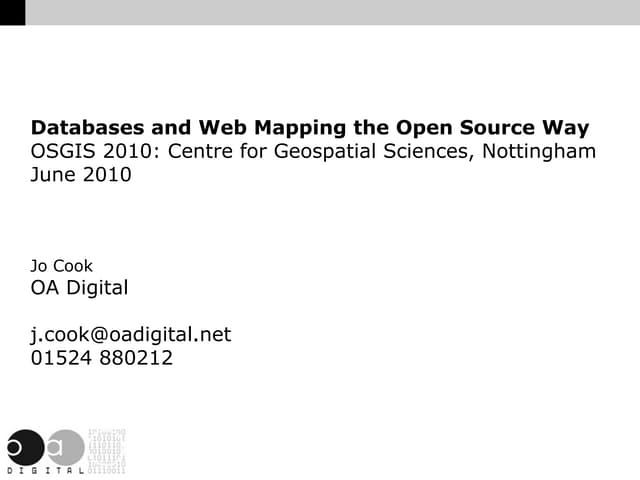Click the 'OA Digital' company name
This screenshot has width=640, height=480.
click(x=80, y=288)
